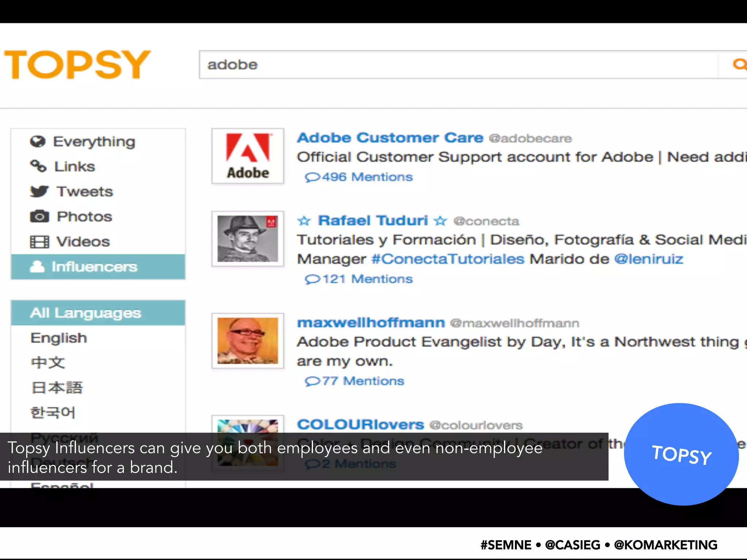
Task: Click speech bubble icon beside 77 Mentions
Action: pyautogui.click(x=313, y=381)
